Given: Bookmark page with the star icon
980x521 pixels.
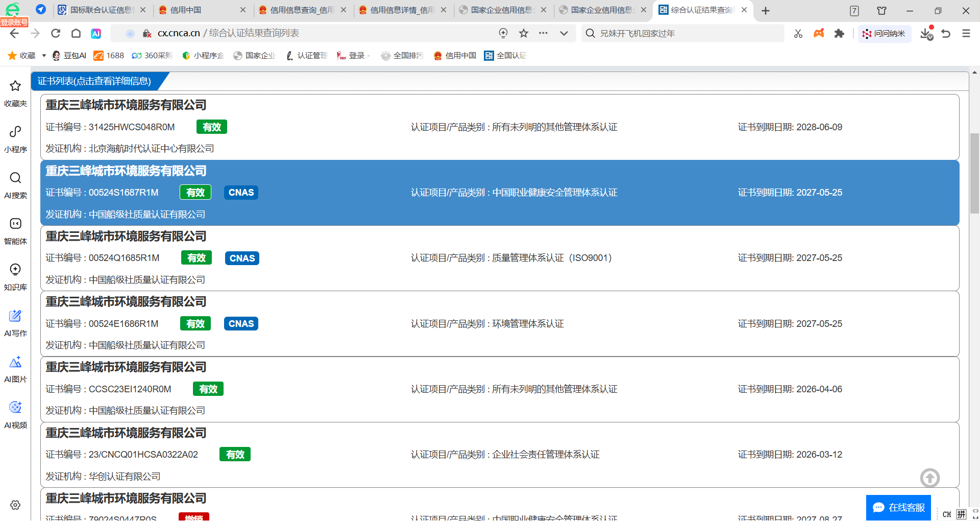Looking at the screenshot, I should [523, 33].
